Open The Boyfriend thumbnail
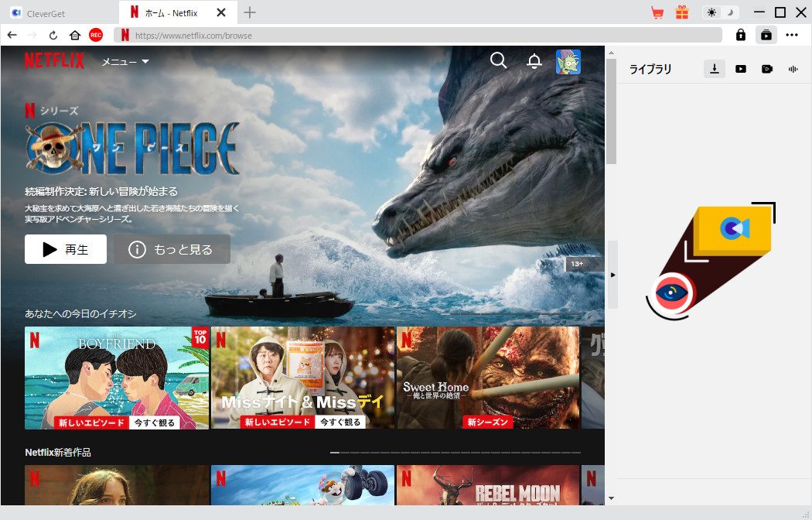Viewport: 812px width, 520px height. 117,378
